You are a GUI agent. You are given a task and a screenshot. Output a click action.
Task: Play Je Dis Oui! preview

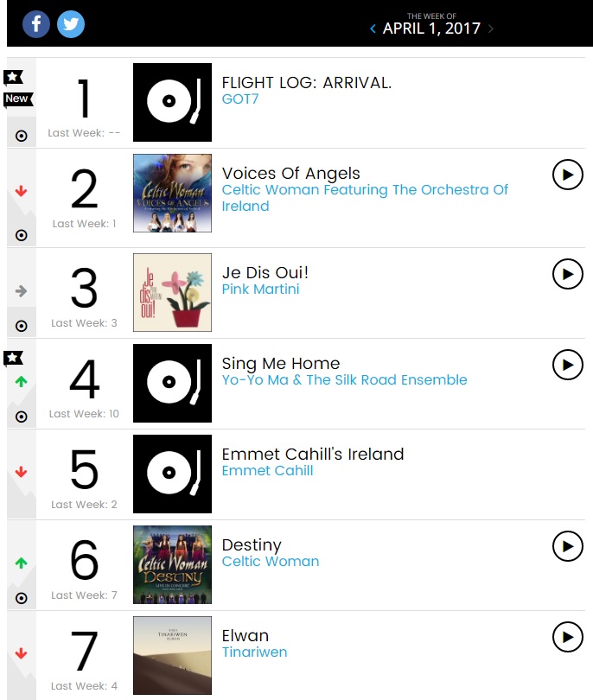point(567,274)
